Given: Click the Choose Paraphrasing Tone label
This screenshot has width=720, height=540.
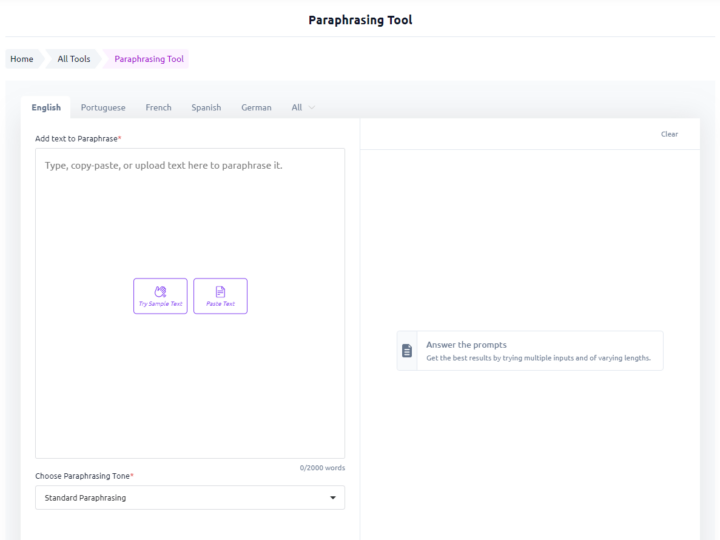Looking at the screenshot, I should (84, 476).
